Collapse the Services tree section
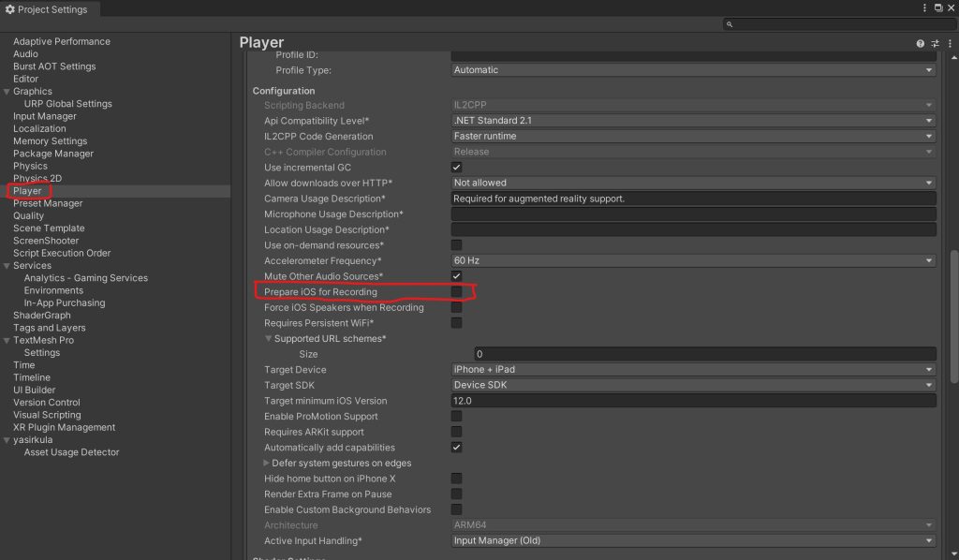Screen dimensions: 959x560 [7, 266]
